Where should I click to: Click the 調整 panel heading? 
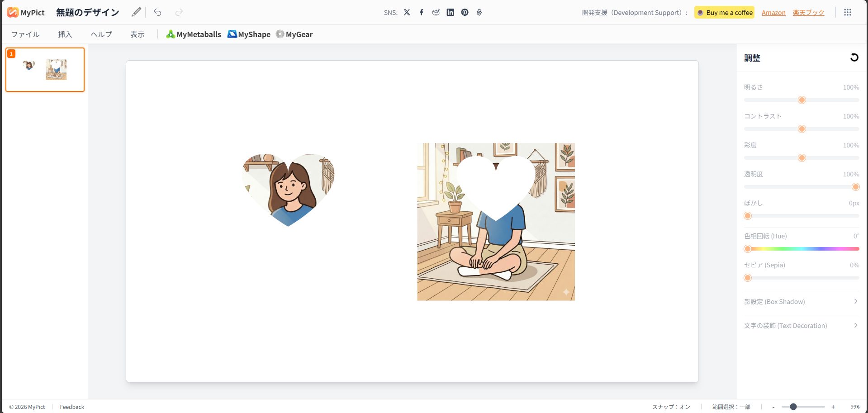tap(752, 58)
